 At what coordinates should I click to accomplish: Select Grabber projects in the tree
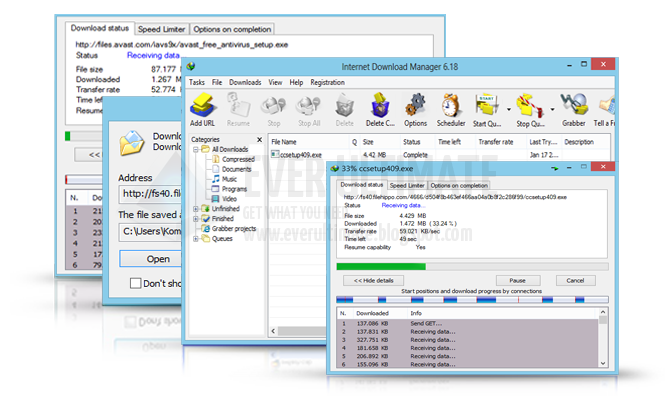(x=234, y=229)
